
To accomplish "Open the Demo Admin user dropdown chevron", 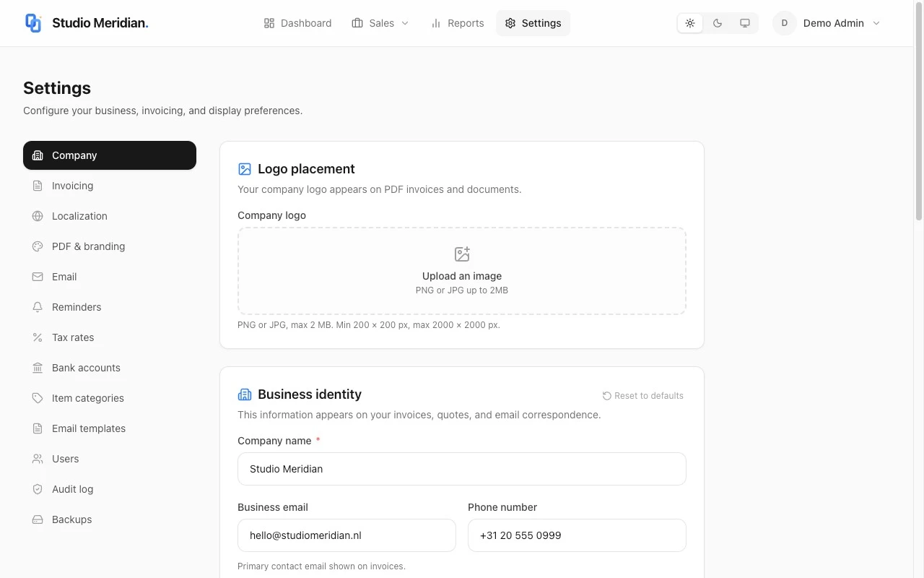I will pos(876,23).
